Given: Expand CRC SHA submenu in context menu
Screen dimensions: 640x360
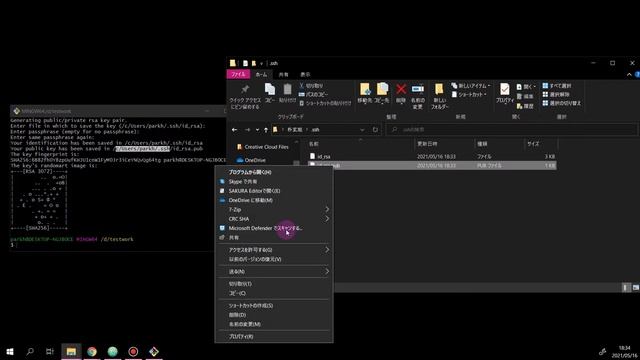Looking at the screenshot, I should click(327, 219).
